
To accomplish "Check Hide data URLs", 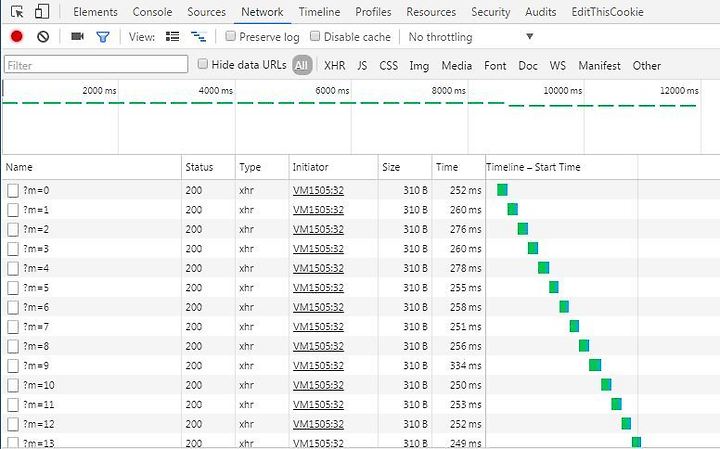I will 202,64.
